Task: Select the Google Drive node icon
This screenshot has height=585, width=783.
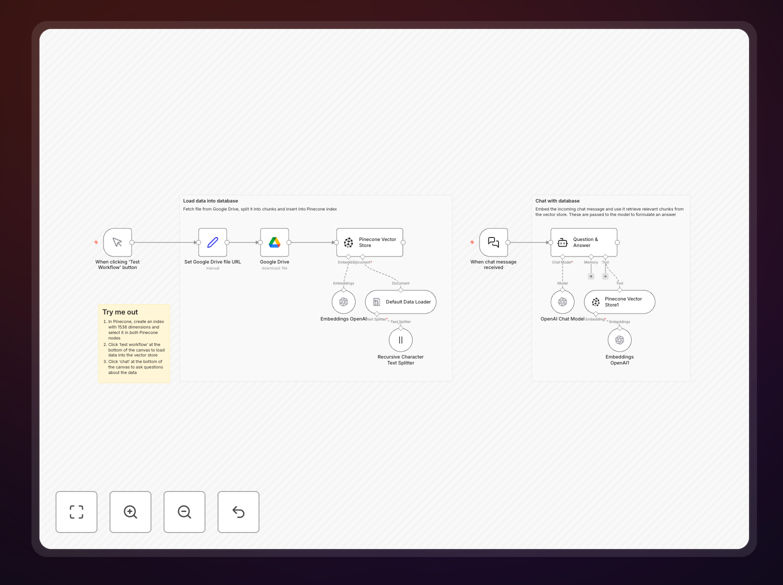Action: [275, 242]
